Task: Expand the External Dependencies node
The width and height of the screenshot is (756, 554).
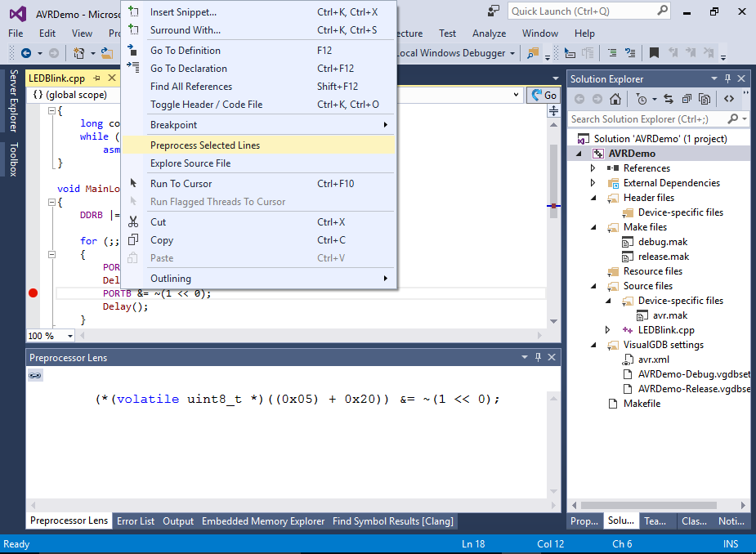Action: pos(593,183)
